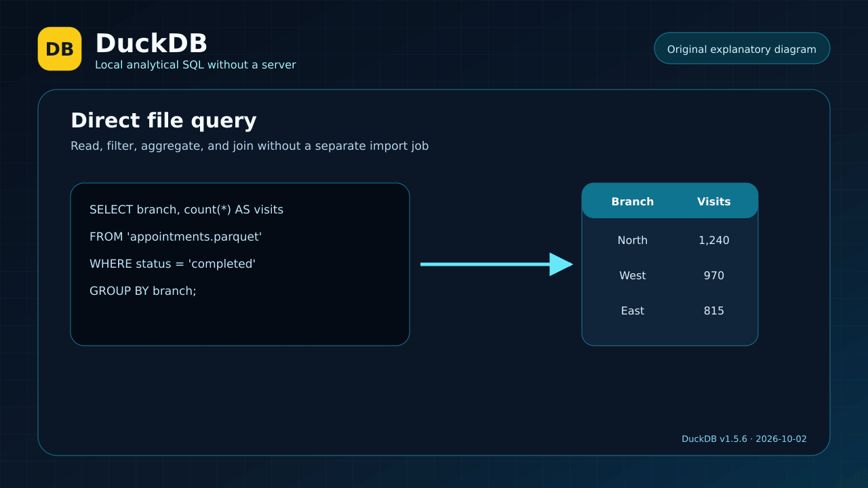Viewport: 868px width, 488px height.
Task: Click the 'DuckDB v1.5.6 · 2026-10-02' footer text
Action: [x=744, y=439]
